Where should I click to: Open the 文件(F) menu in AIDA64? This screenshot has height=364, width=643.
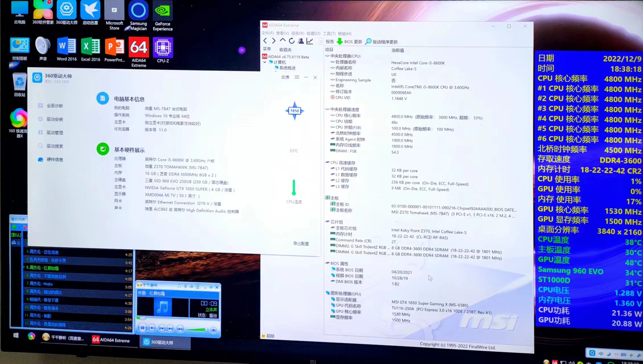pos(267,33)
